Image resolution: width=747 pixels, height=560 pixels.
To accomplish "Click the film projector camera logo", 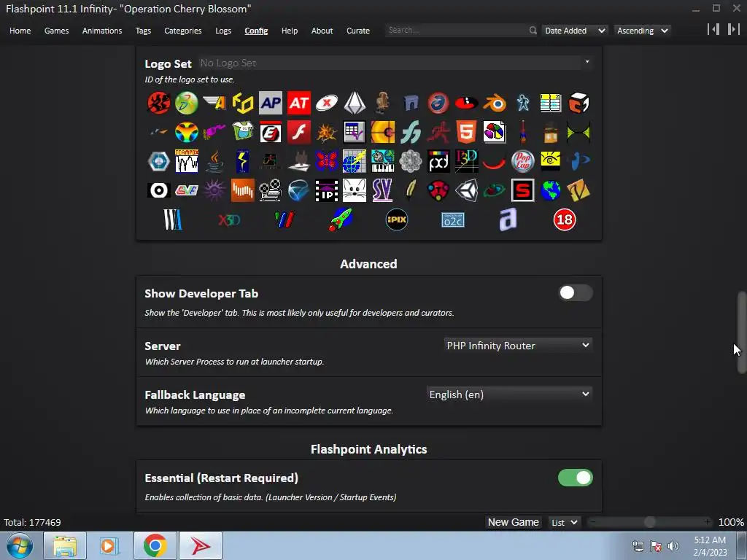I will [x=271, y=190].
